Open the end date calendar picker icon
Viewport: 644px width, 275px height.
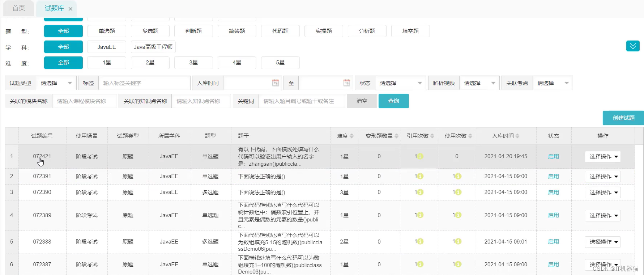(347, 83)
